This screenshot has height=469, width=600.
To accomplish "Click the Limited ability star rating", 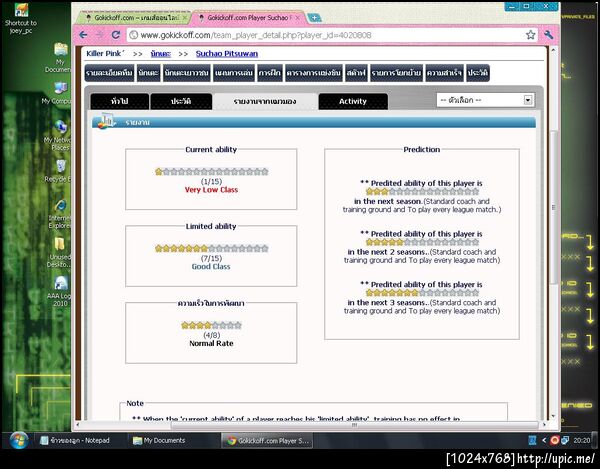I will 212,249.
